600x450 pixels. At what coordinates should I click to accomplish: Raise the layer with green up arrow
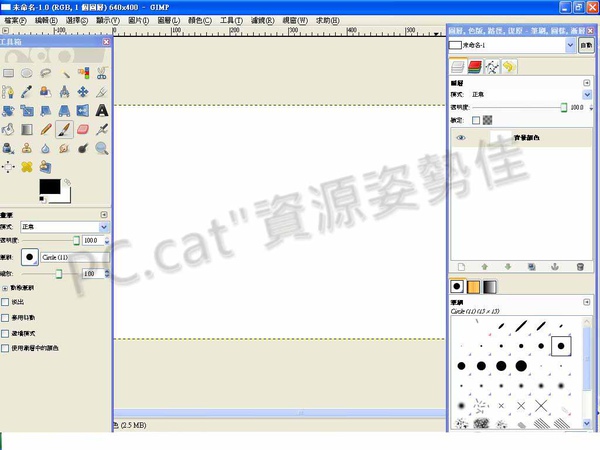click(x=484, y=267)
